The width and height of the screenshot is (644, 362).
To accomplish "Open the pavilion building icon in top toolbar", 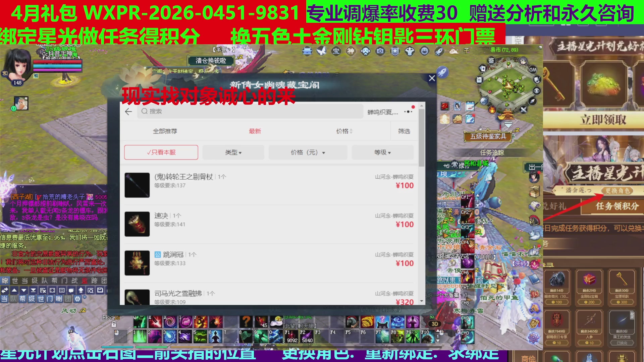I will pyautogui.click(x=307, y=51).
